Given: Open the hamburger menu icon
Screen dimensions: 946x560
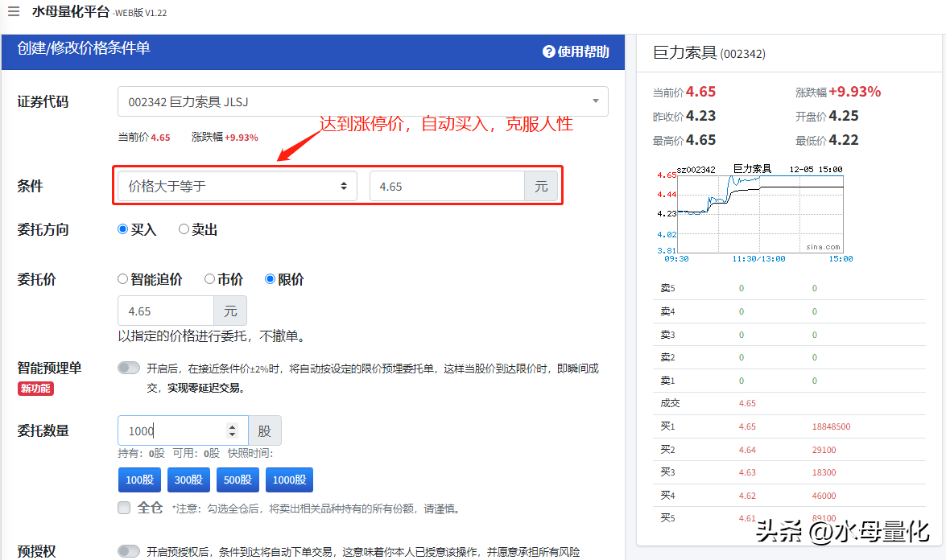Looking at the screenshot, I should (13, 10).
